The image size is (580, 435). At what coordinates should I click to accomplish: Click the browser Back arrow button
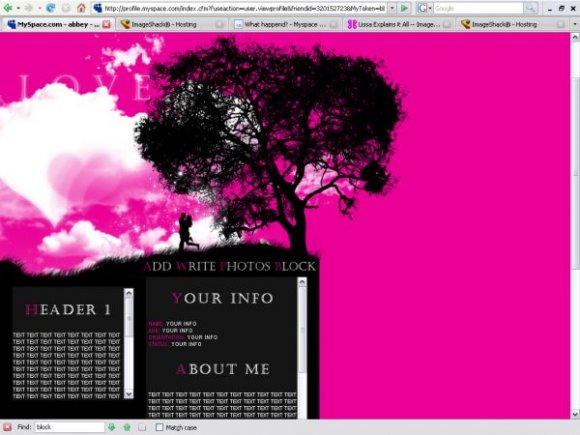click(7, 8)
